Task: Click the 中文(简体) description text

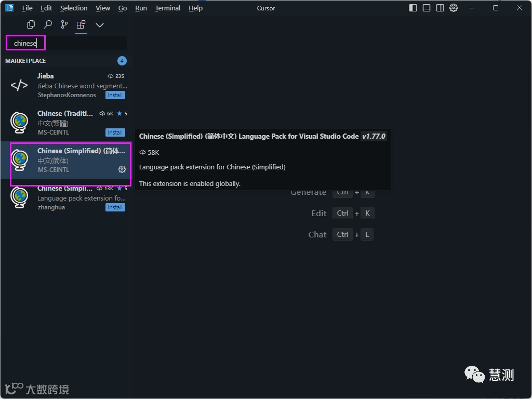Action: click(53, 161)
